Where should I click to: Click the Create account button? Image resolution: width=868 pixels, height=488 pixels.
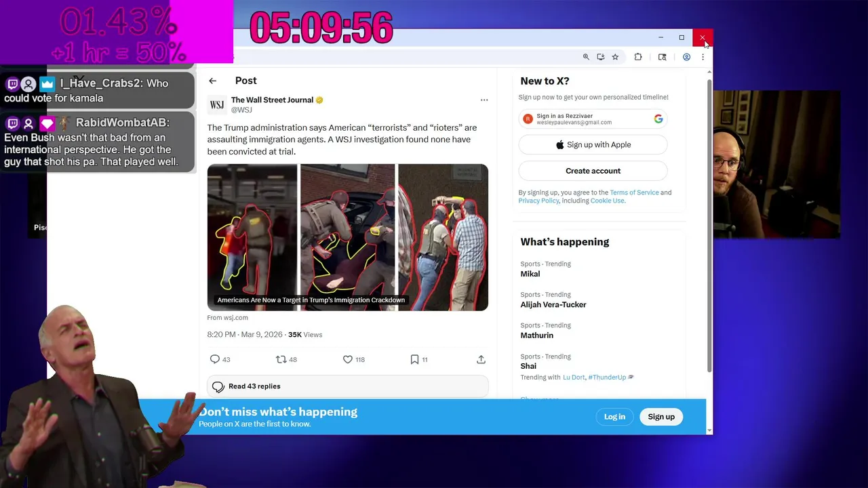[x=593, y=171]
